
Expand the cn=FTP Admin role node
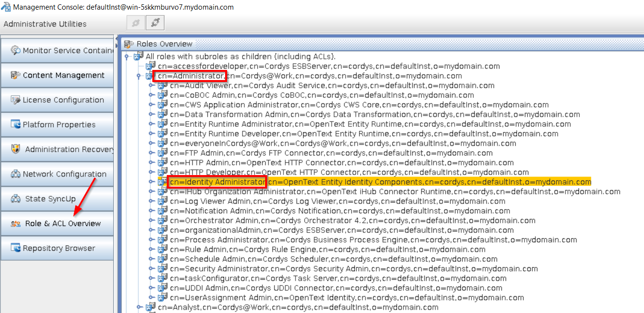point(152,153)
